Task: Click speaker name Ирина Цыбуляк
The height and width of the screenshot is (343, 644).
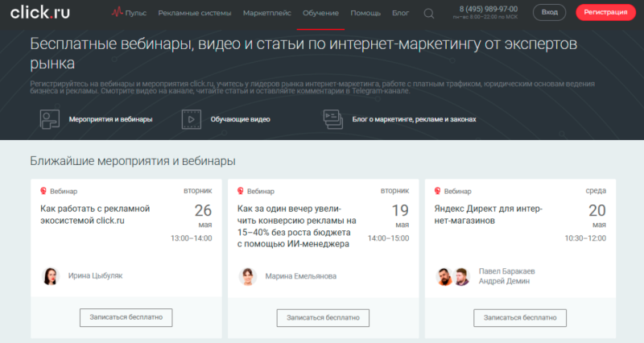Action: click(x=95, y=276)
